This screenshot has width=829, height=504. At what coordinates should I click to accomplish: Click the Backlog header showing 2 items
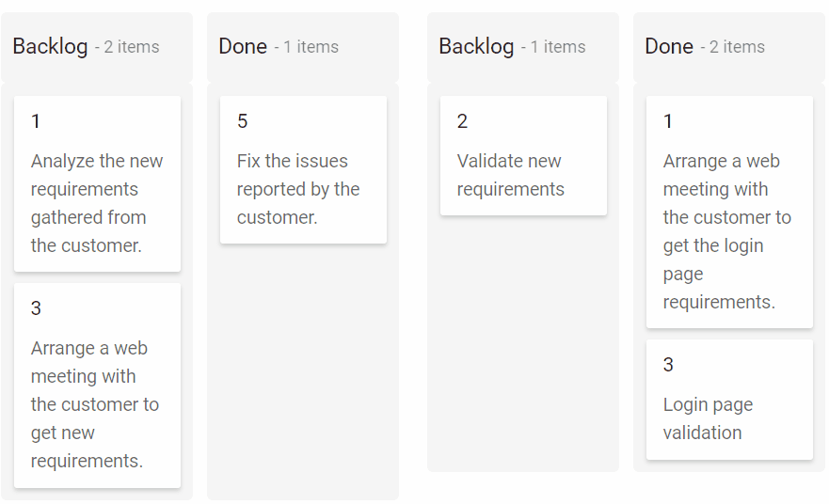(50, 46)
